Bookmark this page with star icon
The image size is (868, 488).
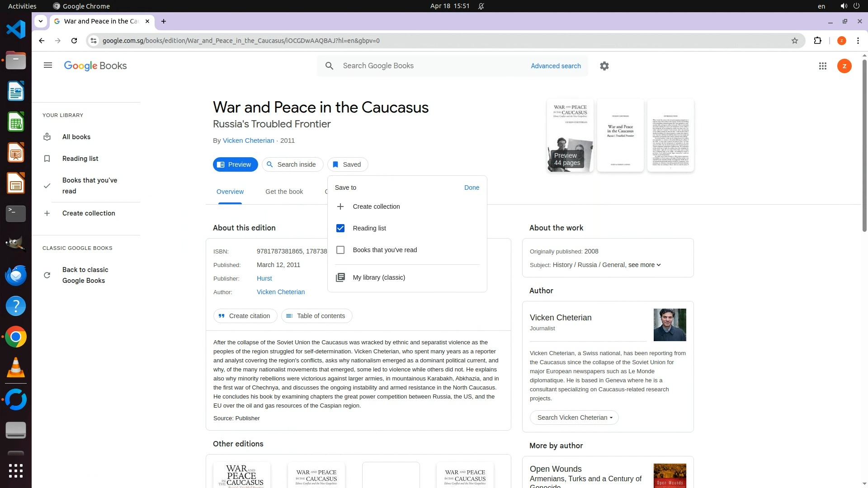click(x=795, y=41)
